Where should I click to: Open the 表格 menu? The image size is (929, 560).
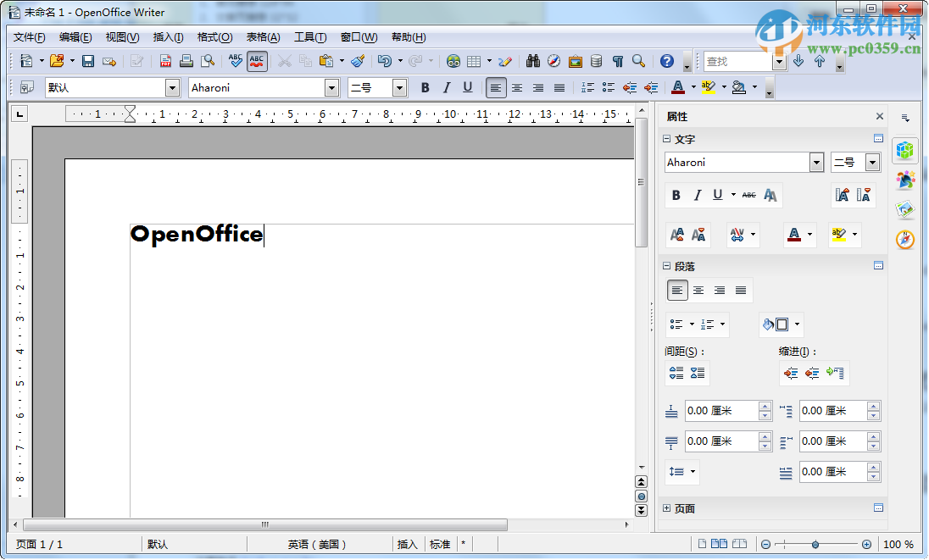(x=263, y=36)
